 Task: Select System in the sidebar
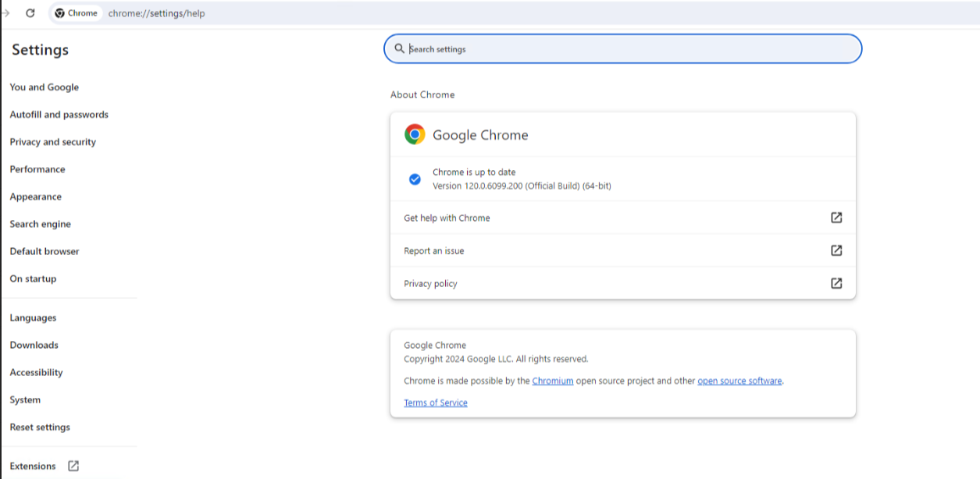(25, 399)
